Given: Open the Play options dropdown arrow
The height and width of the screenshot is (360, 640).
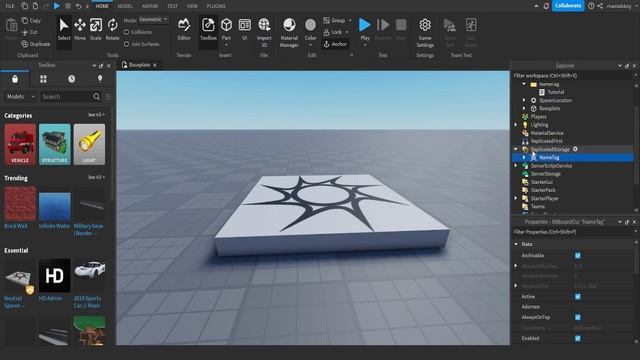Looking at the screenshot, I should [x=364, y=45].
